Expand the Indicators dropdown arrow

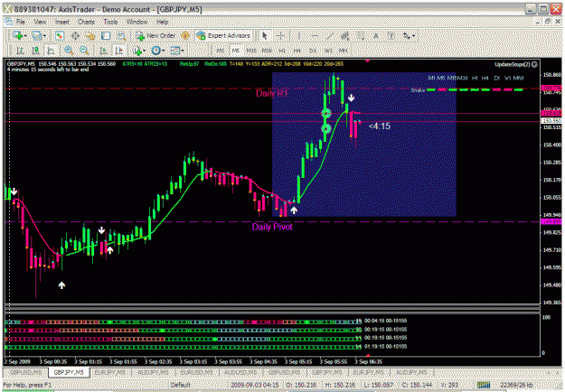[x=144, y=51]
